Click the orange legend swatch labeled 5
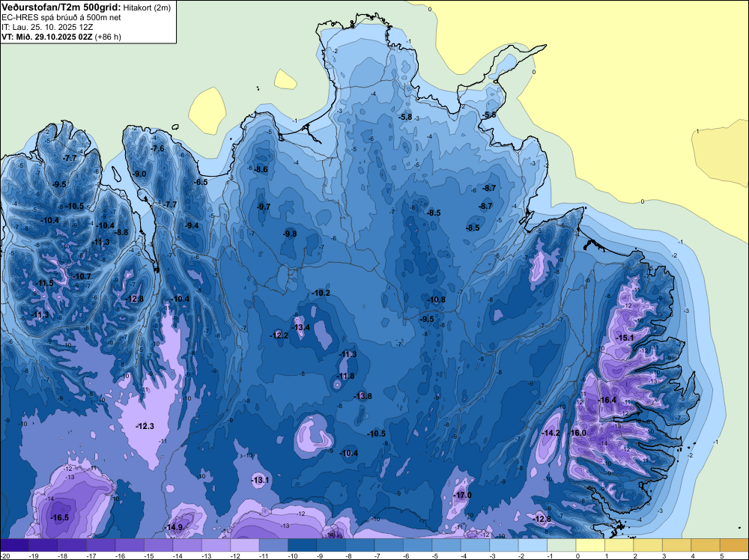The width and height of the screenshot is (749, 560). [x=734, y=545]
